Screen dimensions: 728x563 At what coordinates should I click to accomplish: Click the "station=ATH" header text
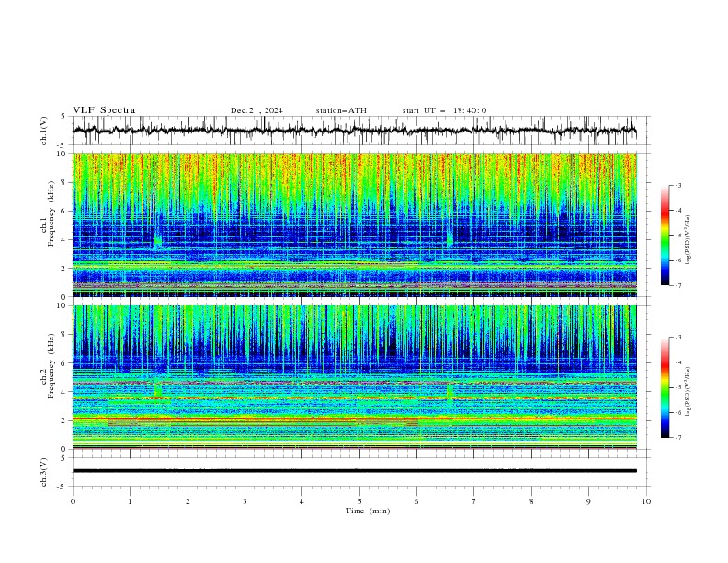point(341,110)
